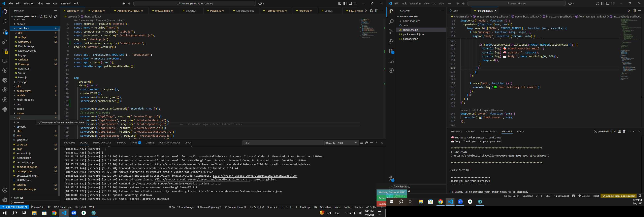The width and height of the screenshot is (644, 217).
Task: Open Extensions in email-checker activity bar
Action: point(391,51)
